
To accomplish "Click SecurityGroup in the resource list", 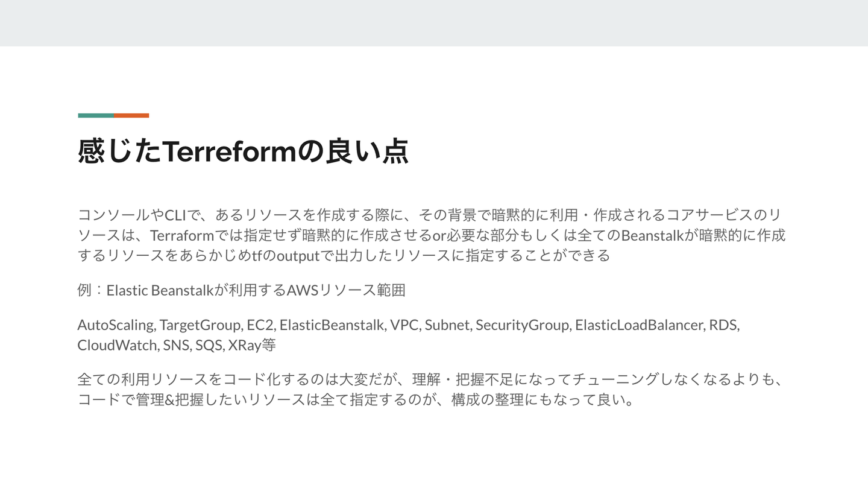I will (x=523, y=325).
